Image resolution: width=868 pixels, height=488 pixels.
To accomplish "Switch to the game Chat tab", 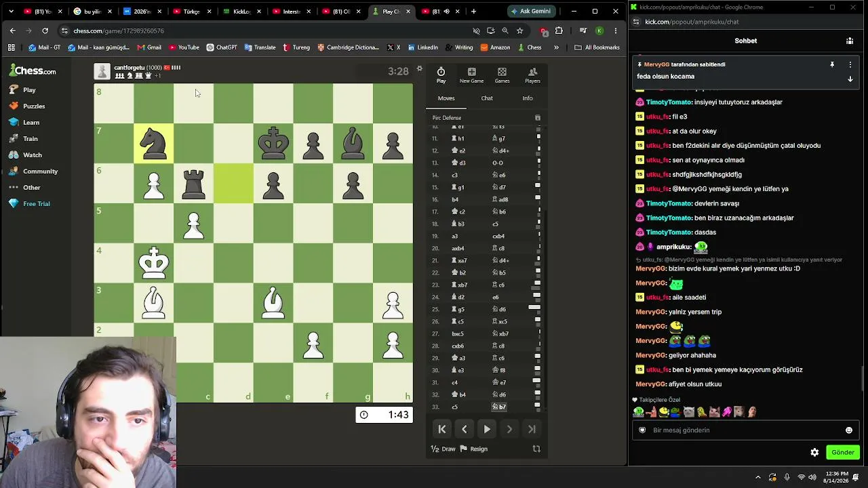I will coord(487,98).
